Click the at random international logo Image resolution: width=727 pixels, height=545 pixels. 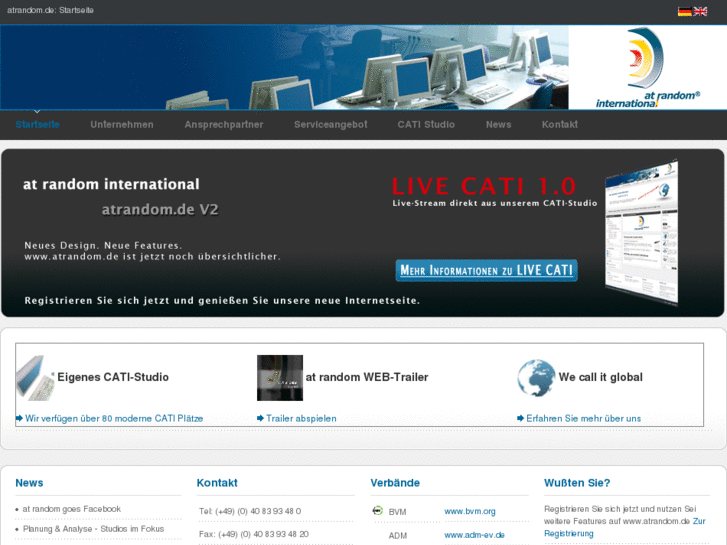[648, 68]
